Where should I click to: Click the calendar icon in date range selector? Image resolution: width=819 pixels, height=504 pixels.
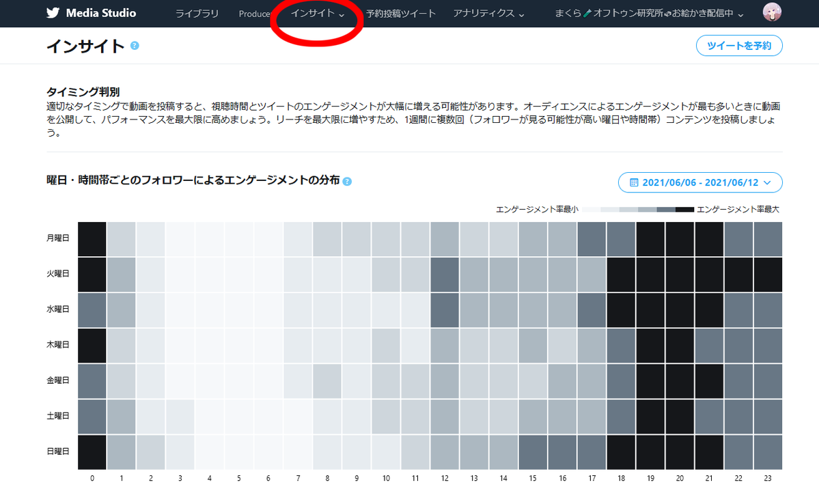pos(633,182)
